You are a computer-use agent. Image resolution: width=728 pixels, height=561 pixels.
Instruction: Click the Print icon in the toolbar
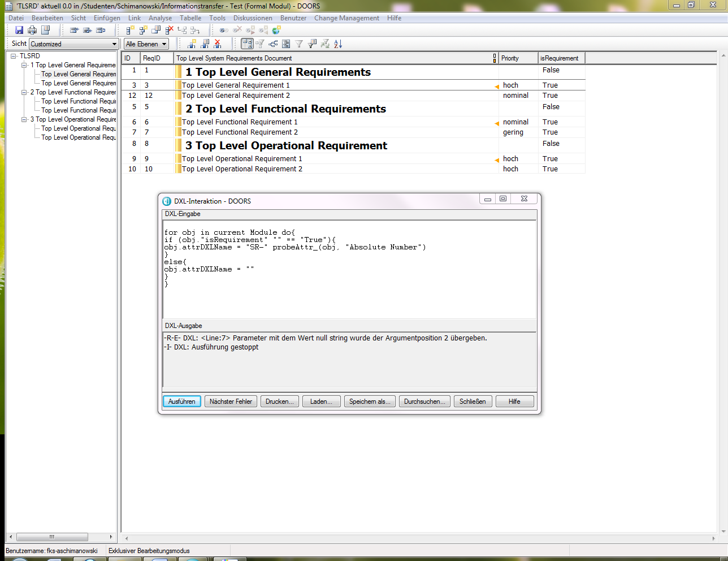[32, 30]
